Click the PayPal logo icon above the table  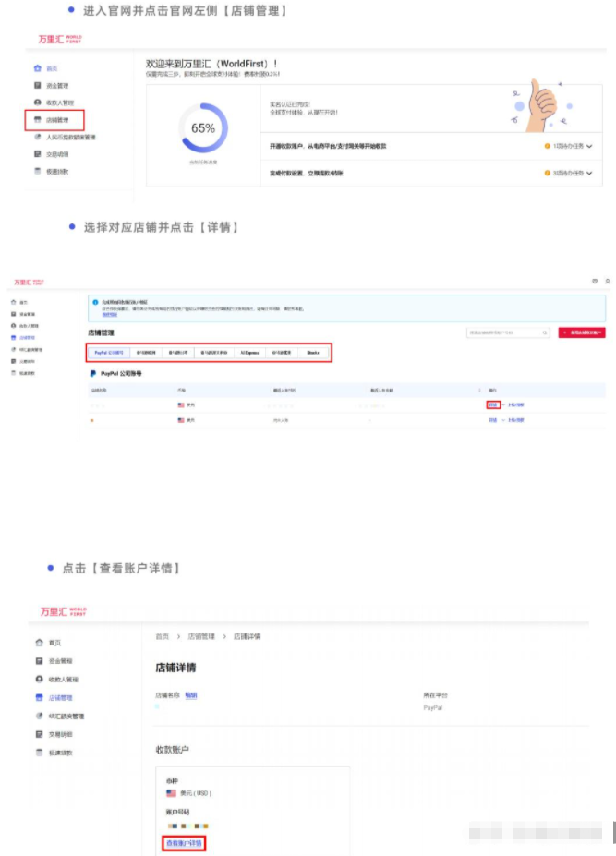pyautogui.click(x=93, y=375)
